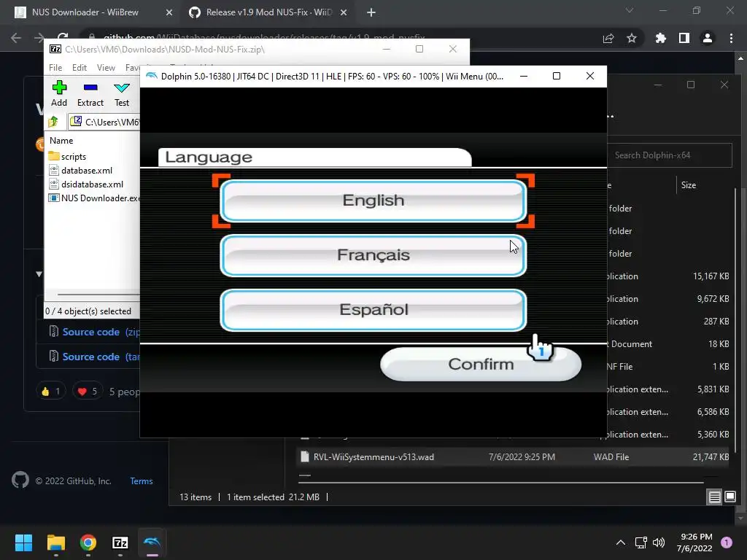Open Dolphin emulator from taskbar
This screenshot has width=747, height=560.
click(152, 542)
